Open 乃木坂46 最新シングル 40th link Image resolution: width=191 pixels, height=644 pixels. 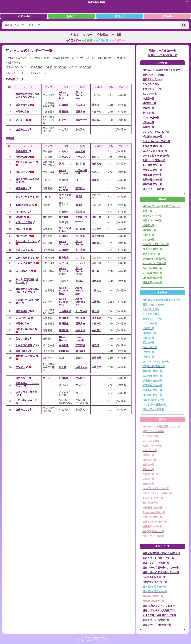(x=153, y=75)
